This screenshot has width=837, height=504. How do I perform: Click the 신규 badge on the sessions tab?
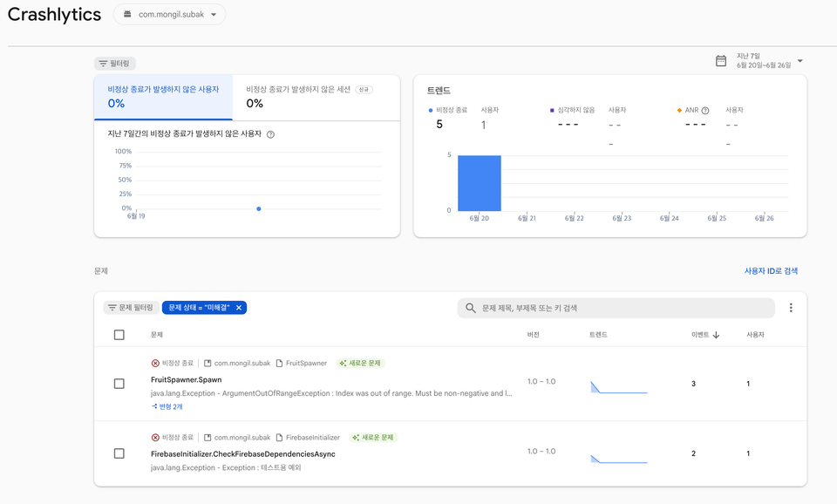point(364,90)
